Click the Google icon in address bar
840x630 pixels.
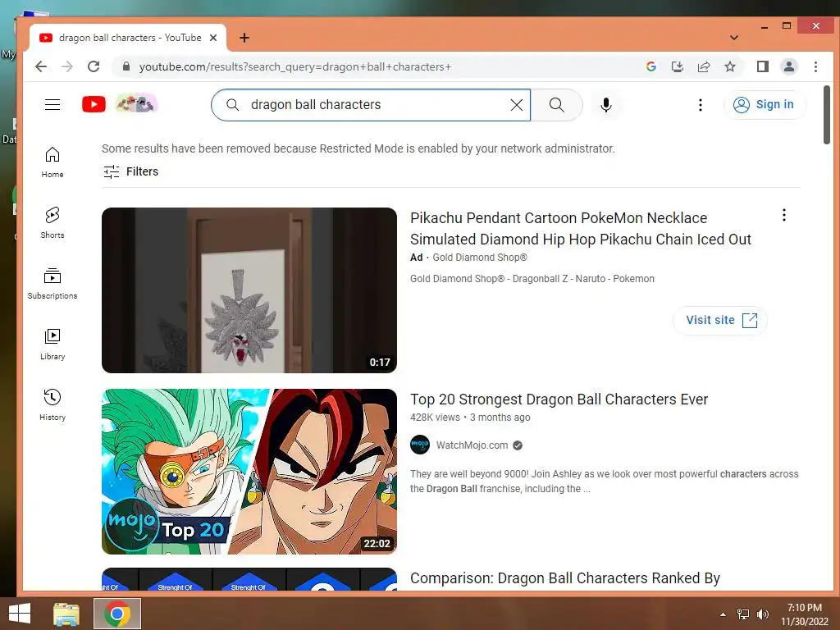(651, 66)
